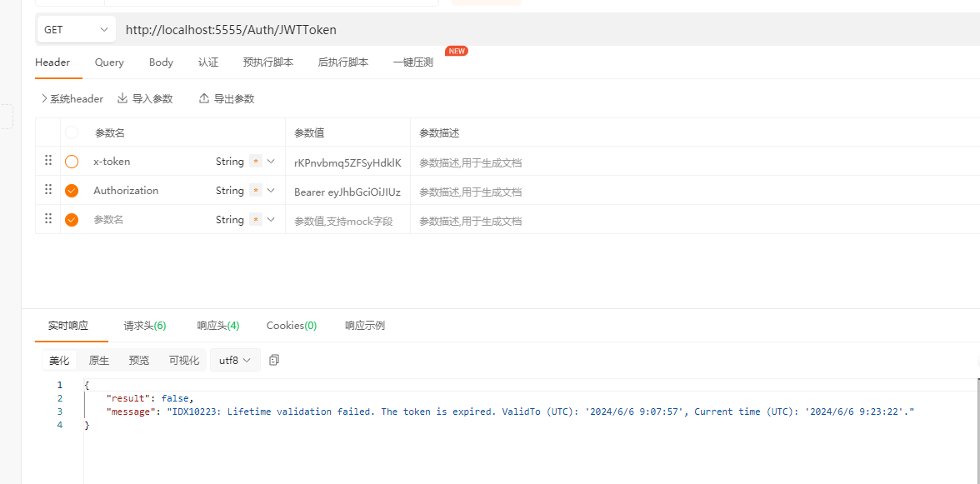This screenshot has height=484, width=980.
Task: Open the String type dropdown for Authorization
Action: click(x=271, y=191)
